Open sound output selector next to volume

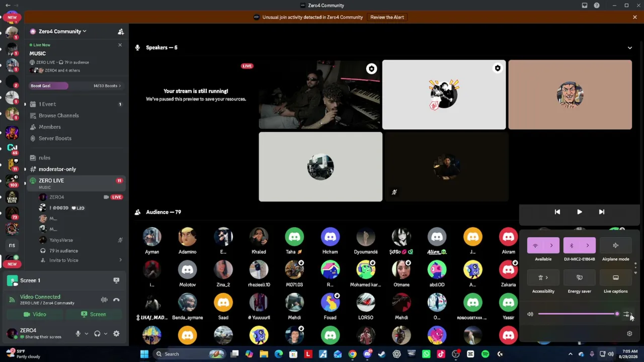[627, 315]
